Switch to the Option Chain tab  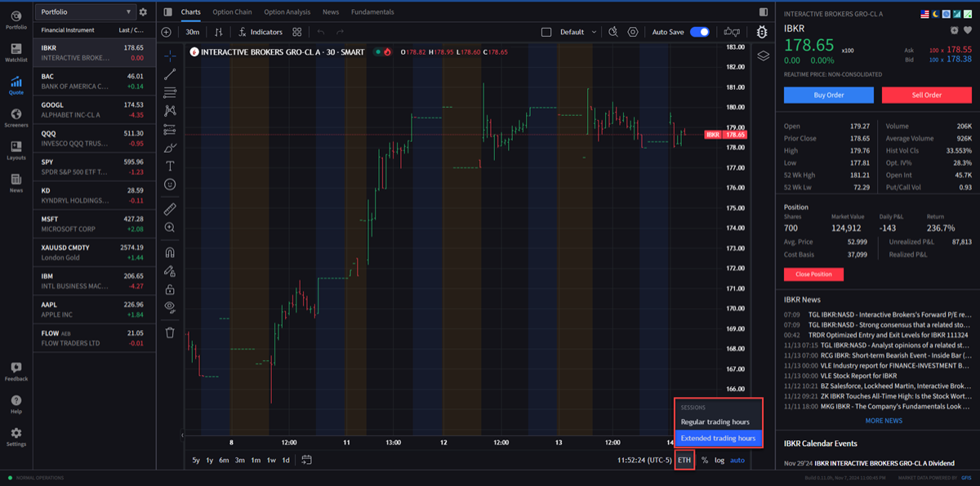point(232,12)
